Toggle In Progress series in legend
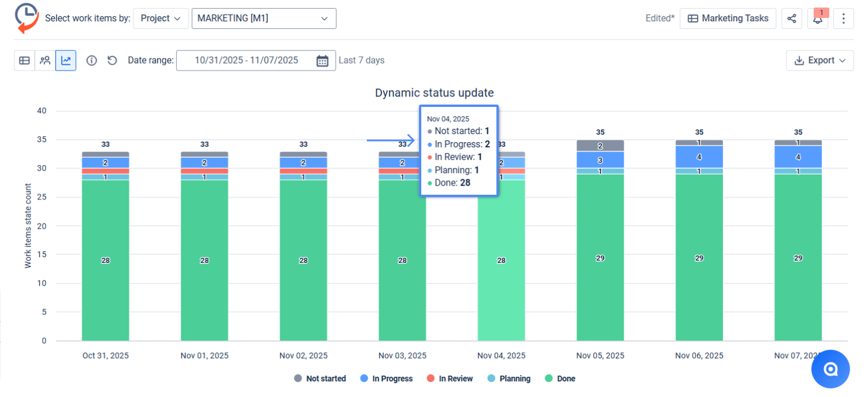The height and width of the screenshot is (397, 868). [x=387, y=379]
